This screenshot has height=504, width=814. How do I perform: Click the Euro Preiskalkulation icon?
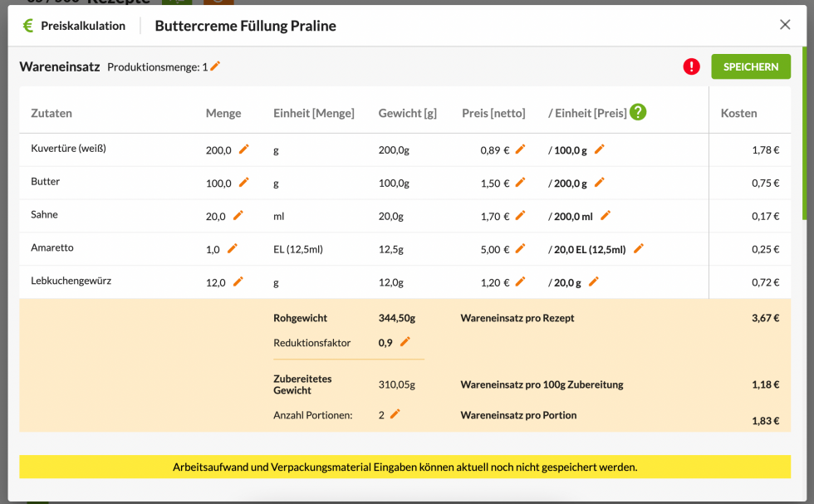[x=28, y=26]
